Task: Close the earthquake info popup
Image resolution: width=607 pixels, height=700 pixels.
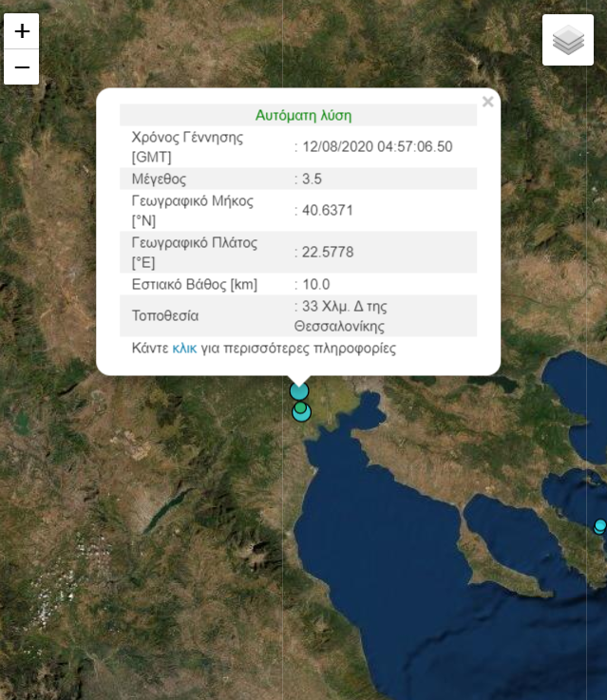Action: coord(487,103)
